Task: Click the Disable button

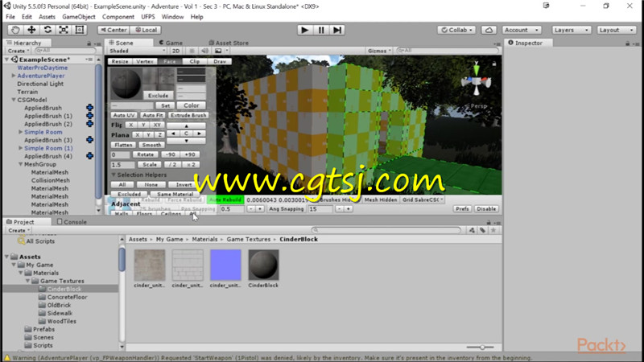Action: click(486, 209)
